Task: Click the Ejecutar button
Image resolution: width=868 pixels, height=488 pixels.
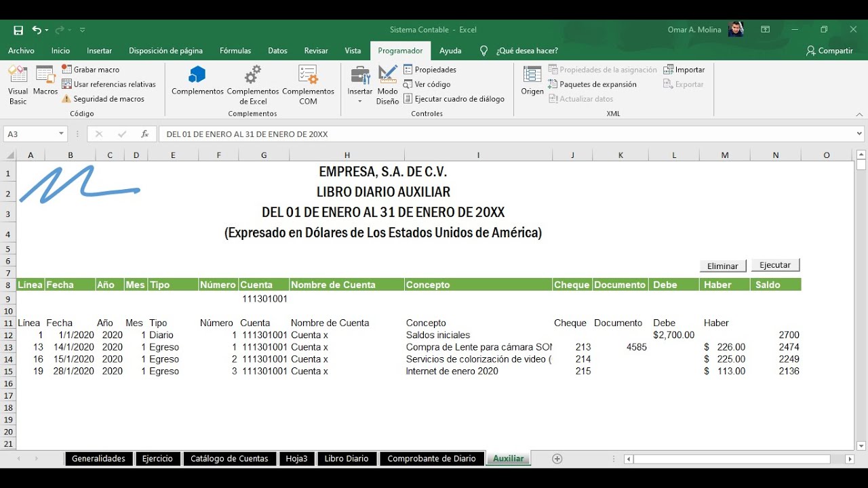Action: 775,265
